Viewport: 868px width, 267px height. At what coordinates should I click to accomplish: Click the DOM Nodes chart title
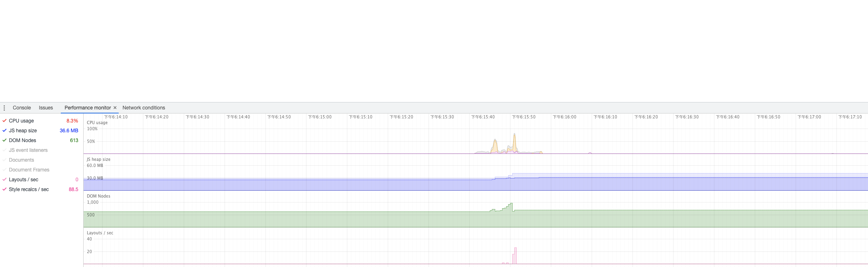click(x=98, y=196)
